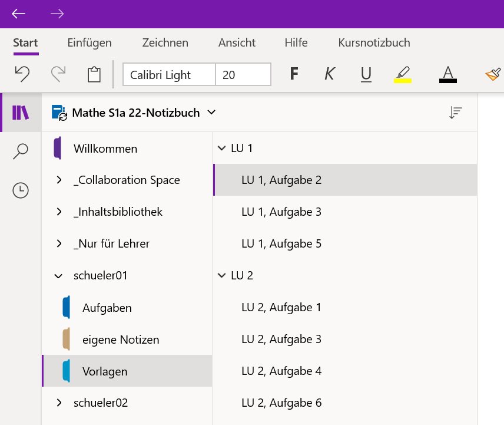Collapse the schueler01 section group
Image resolution: width=504 pixels, height=425 pixels.
click(59, 275)
